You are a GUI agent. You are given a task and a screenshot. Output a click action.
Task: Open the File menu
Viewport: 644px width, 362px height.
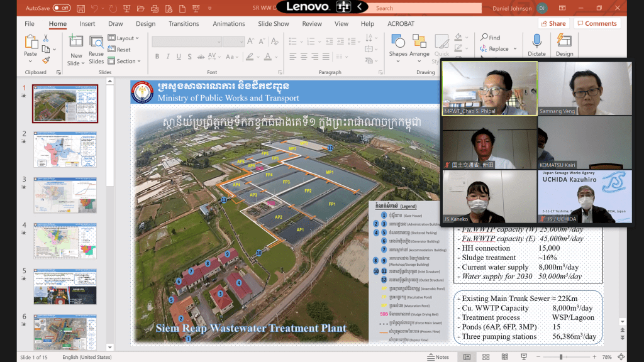[x=30, y=24]
